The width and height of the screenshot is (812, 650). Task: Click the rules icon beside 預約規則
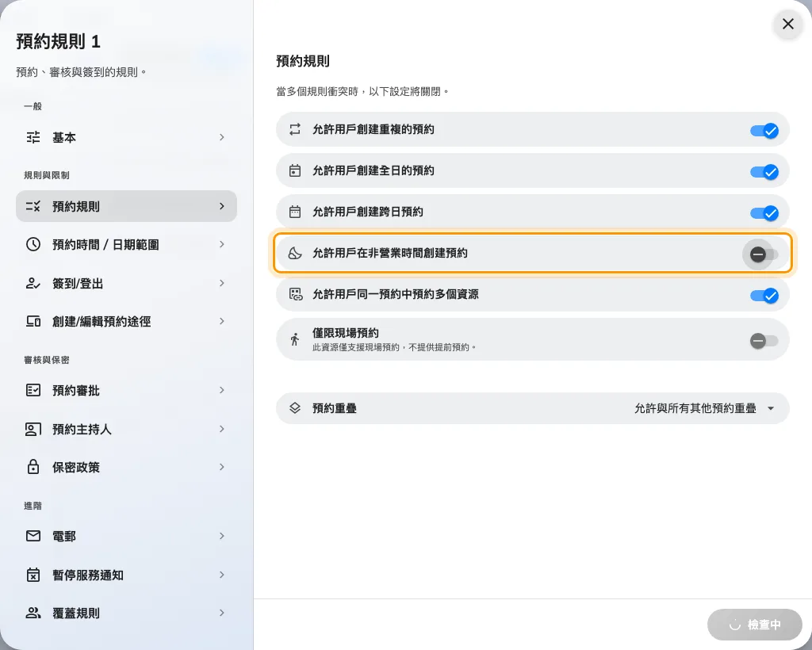coord(33,206)
